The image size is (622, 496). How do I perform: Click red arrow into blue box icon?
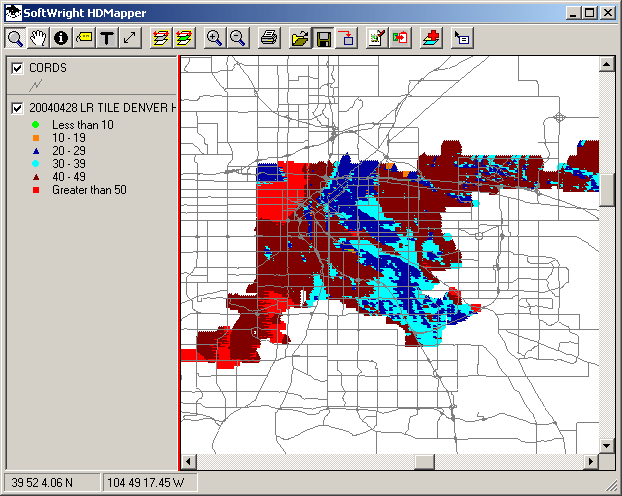347,38
